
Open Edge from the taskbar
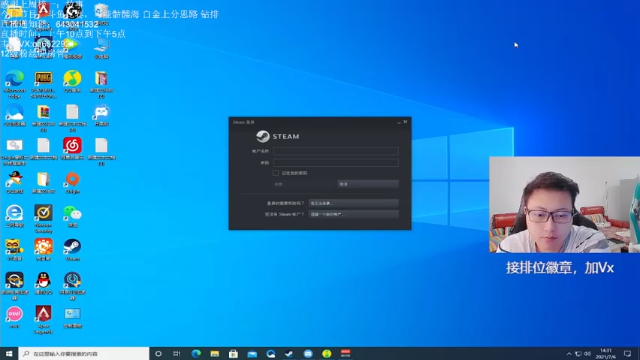[x=196, y=353]
